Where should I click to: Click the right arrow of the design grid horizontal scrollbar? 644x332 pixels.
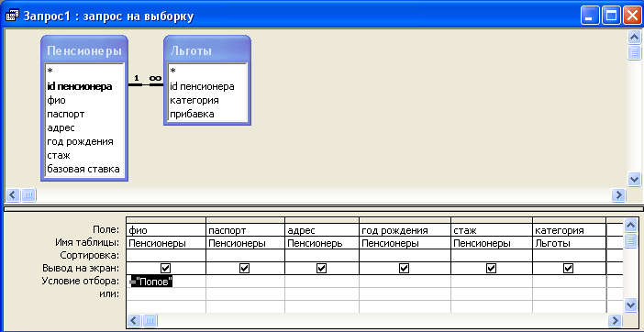coord(614,320)
